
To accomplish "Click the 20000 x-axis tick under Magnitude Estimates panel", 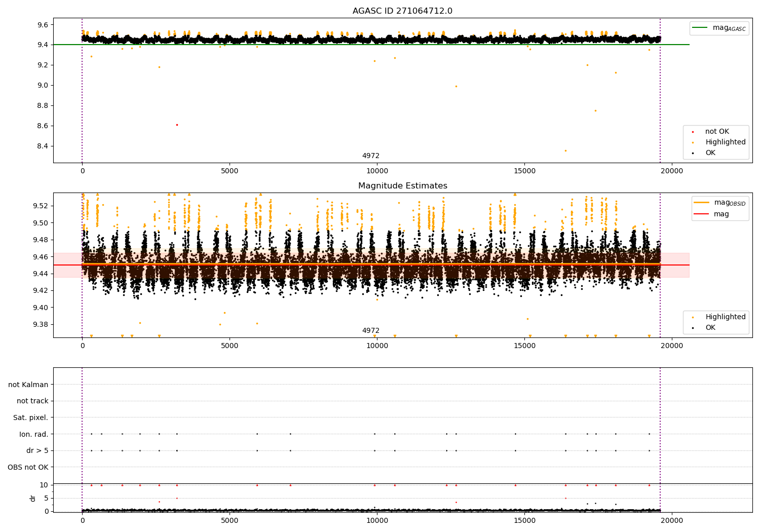I will click(672, 346).
